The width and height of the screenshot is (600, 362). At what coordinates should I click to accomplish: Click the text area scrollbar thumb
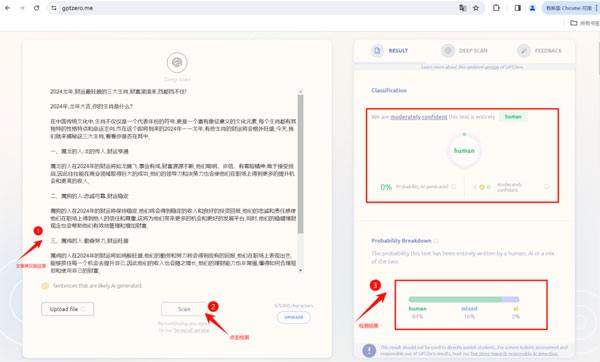click(300, 164)
